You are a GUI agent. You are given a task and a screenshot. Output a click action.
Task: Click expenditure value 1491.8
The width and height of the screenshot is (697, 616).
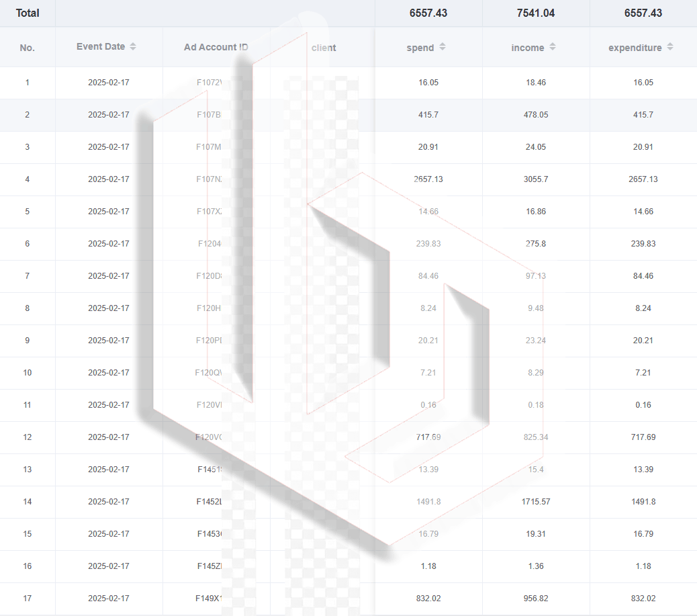coord(643,502)
